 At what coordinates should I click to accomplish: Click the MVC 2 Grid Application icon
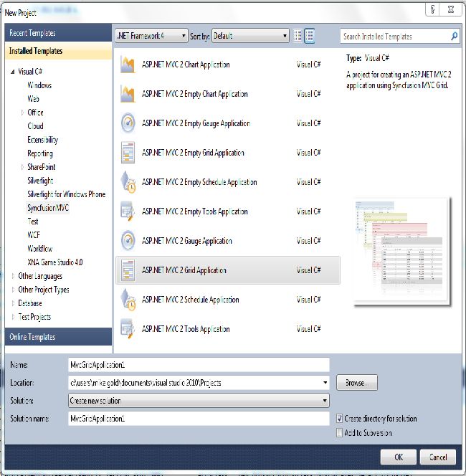(x=128, y=270)
